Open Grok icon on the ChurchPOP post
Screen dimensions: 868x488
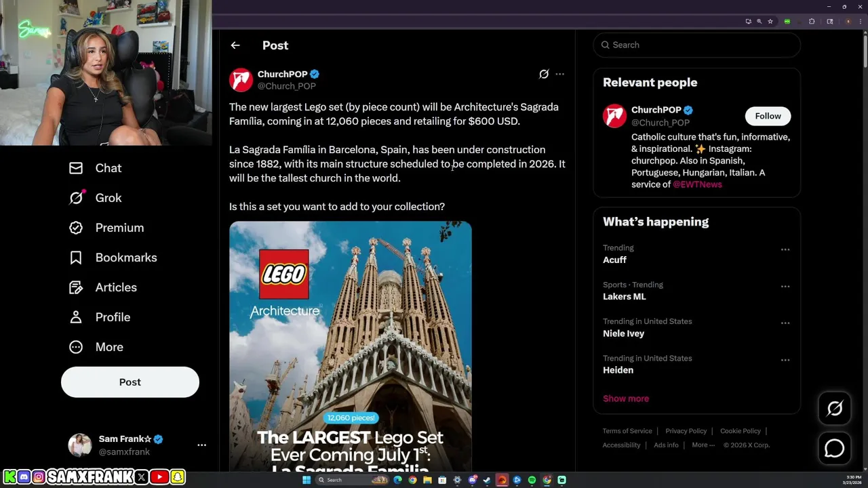544,74
